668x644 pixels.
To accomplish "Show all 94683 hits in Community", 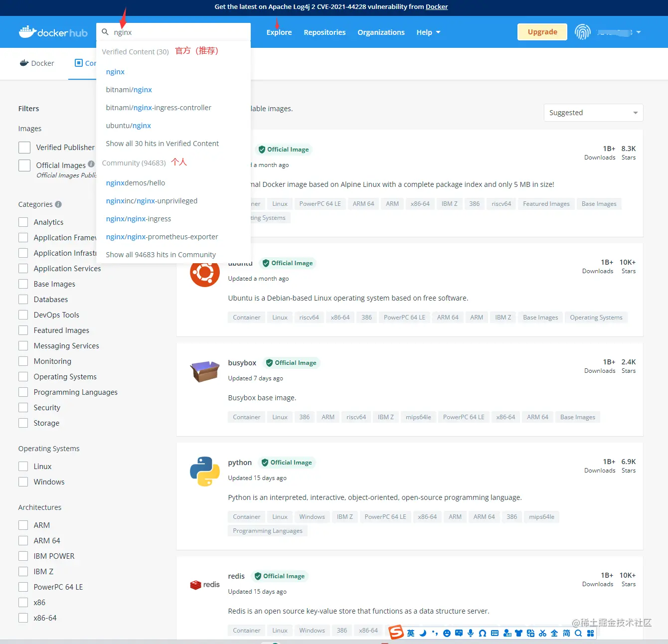I will click(161, 255).
